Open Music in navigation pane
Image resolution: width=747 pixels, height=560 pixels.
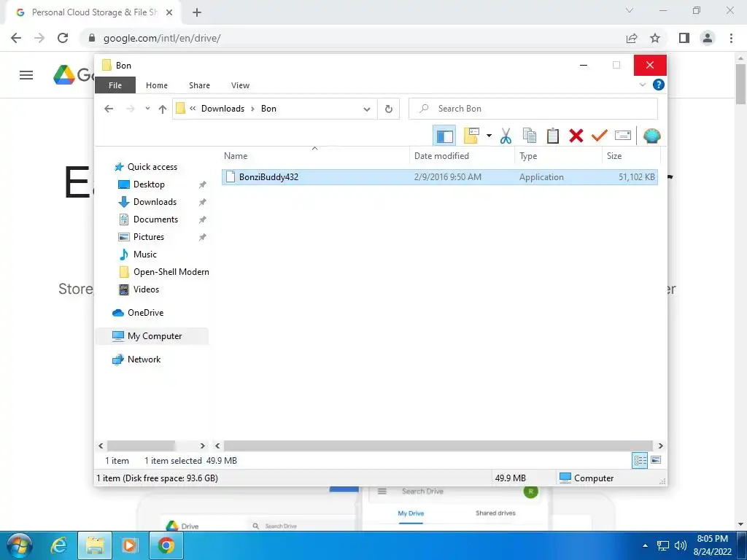(x=144, y=254)
